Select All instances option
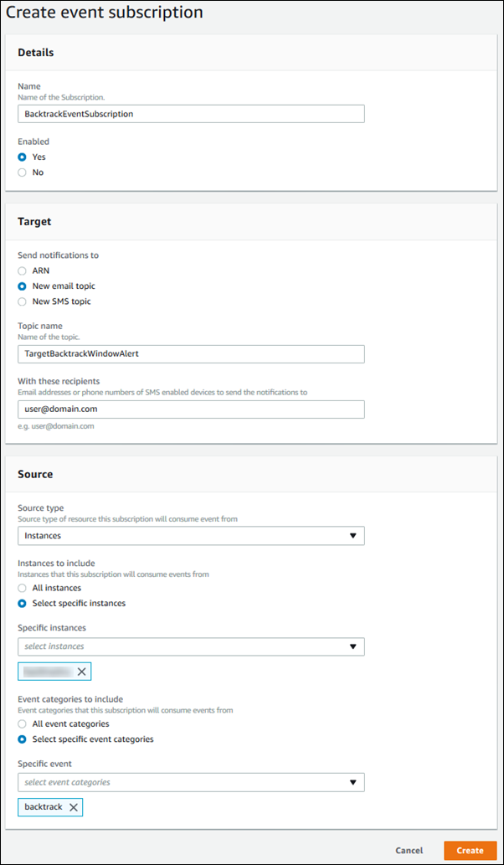 coord(21,588)
